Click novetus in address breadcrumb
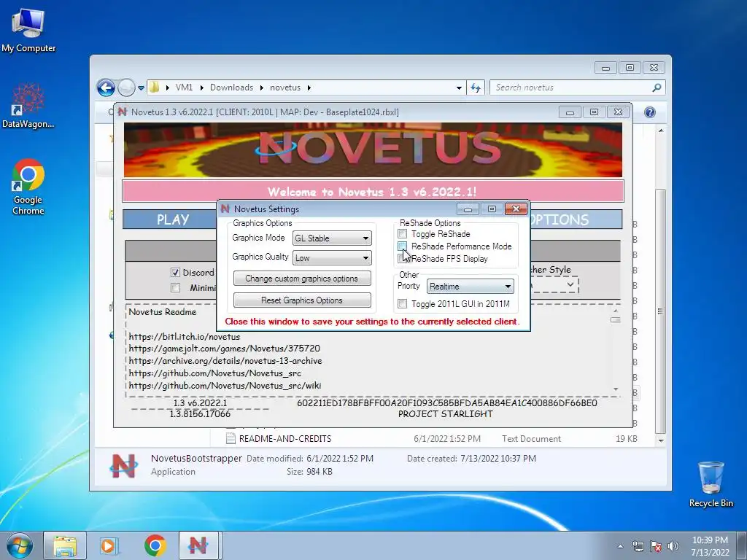 pyautogui.click(x=285, y=87)
